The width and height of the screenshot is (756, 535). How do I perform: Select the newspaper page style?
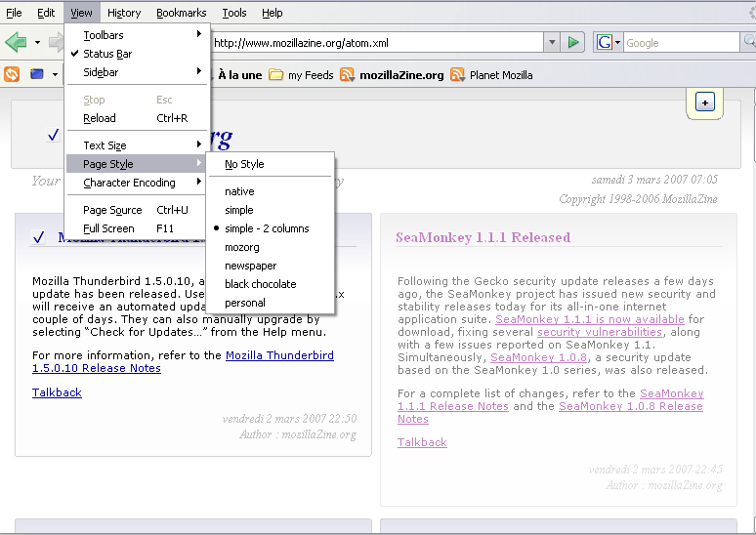click(x=270, y=266)
